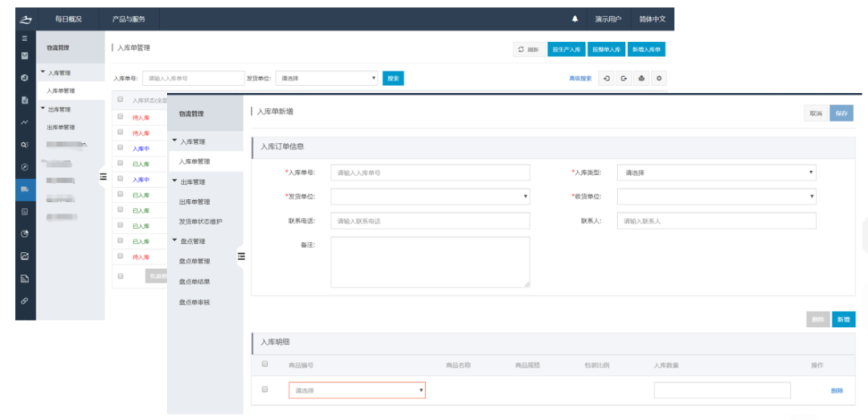Click the export arrow icon in toolbar
868x420 pixels.
(624, 79)
